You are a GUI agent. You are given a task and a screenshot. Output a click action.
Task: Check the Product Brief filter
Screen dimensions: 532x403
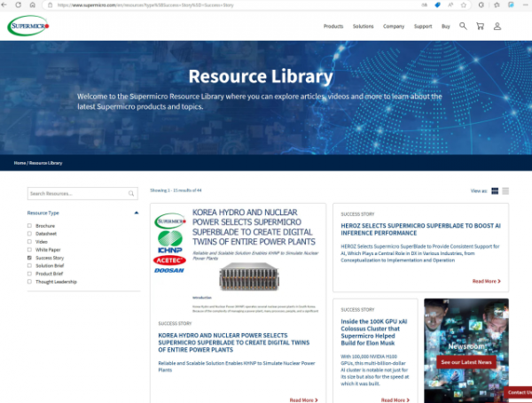tap(29, 274)
